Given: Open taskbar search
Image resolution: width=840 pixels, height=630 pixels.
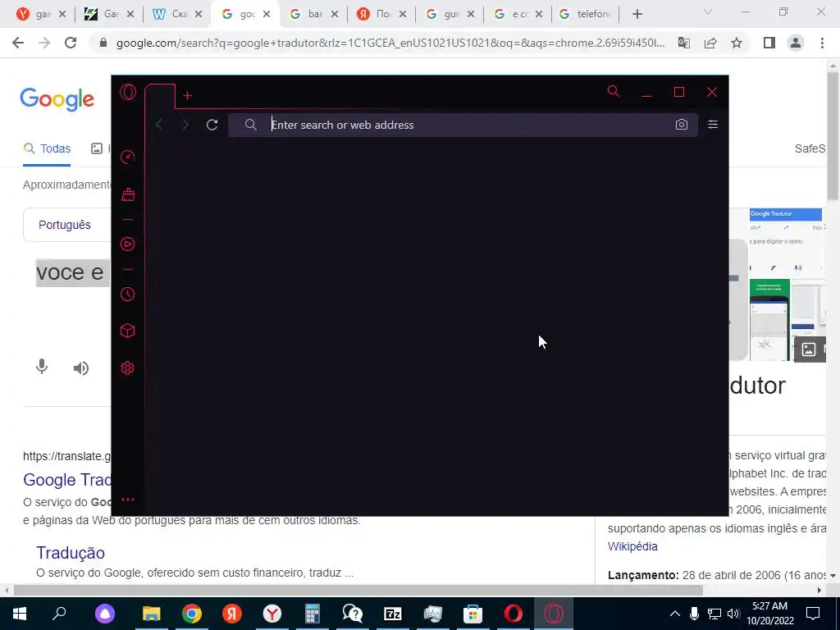Looking at the screenshot, I should pyautogui.click(x=59, y=614).
